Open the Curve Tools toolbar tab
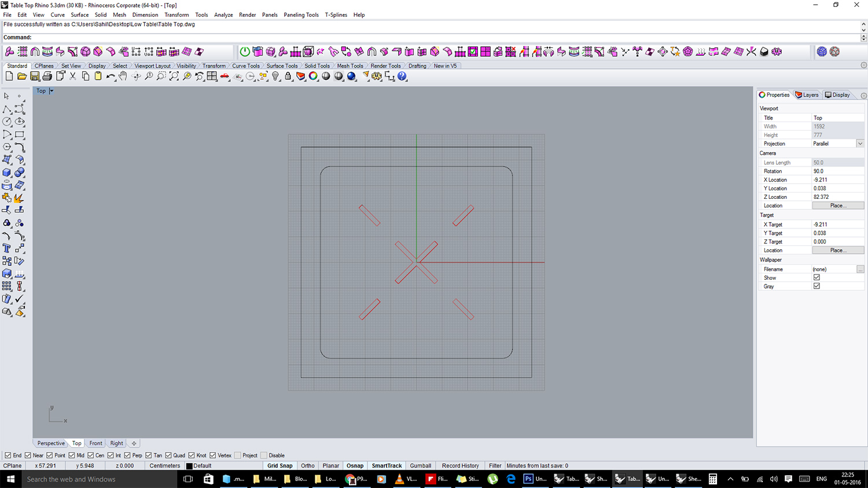868x488 pixels. click(246, 66)
